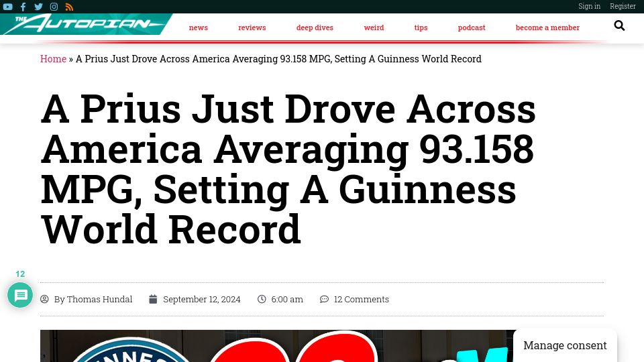
Task: Open the deep dives menu item
Action: point(315,27)
